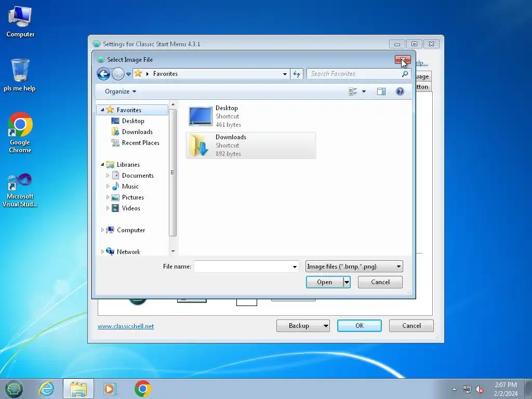Open Windows Media Player from taskbar
The width and height of the screenshot is (532, 399).
pyautogui.click(x=110, y=389)
